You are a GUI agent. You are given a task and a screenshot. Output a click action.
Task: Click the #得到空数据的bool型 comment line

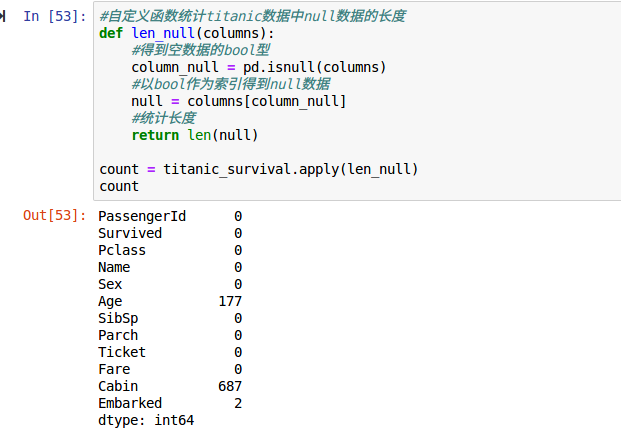pos(201,50)
